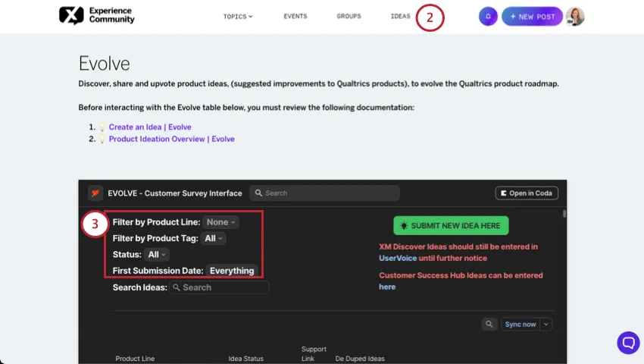
Task: Click the Coda document icon
Action: coord(95,193)
